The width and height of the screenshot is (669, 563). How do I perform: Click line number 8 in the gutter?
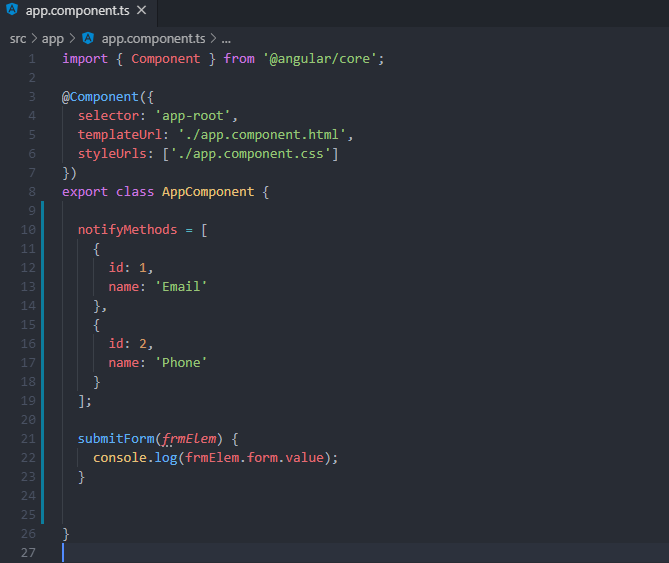click(x=32, y=192)
